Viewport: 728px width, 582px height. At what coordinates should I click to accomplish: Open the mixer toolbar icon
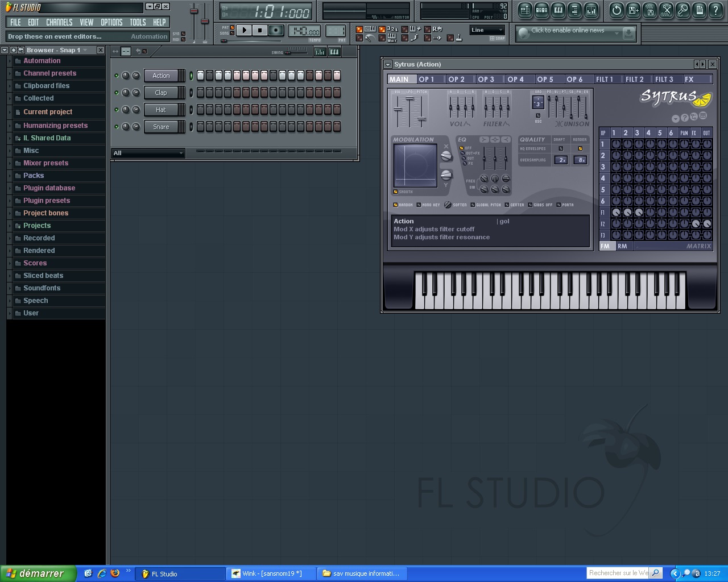(591, 10)
